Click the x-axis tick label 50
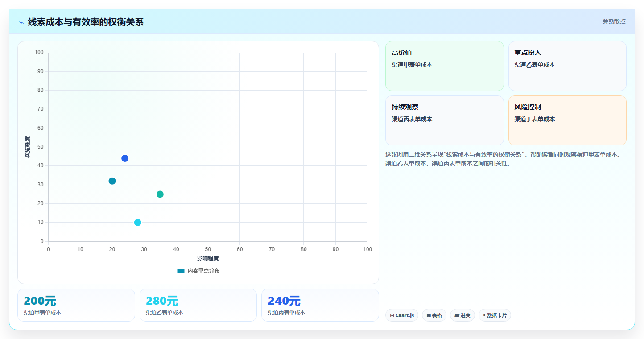 [x=208, y=249]
